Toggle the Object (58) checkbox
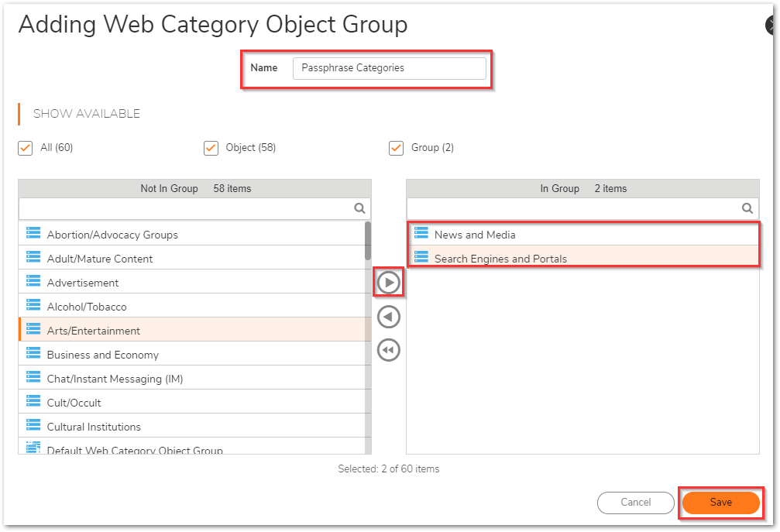 (x=211, y=148)
